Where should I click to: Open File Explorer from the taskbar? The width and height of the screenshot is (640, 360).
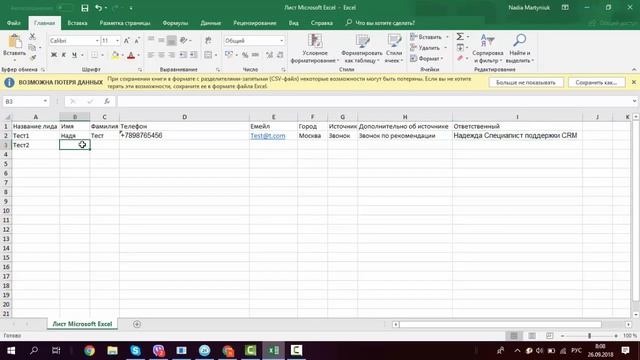[112, 350]
